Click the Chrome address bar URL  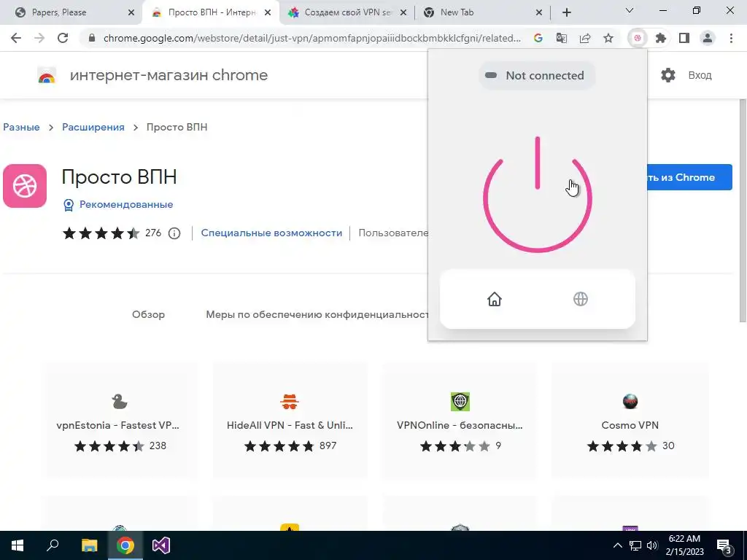[x=312, y=38]
